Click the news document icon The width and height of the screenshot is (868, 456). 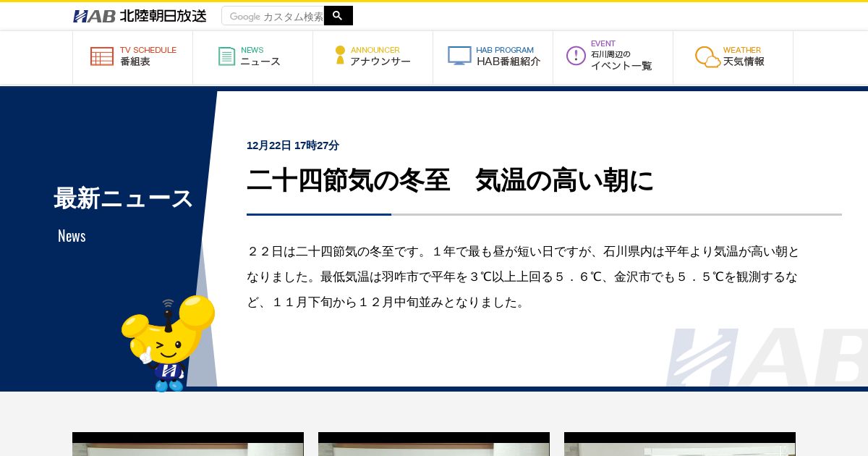pos(227,56)
